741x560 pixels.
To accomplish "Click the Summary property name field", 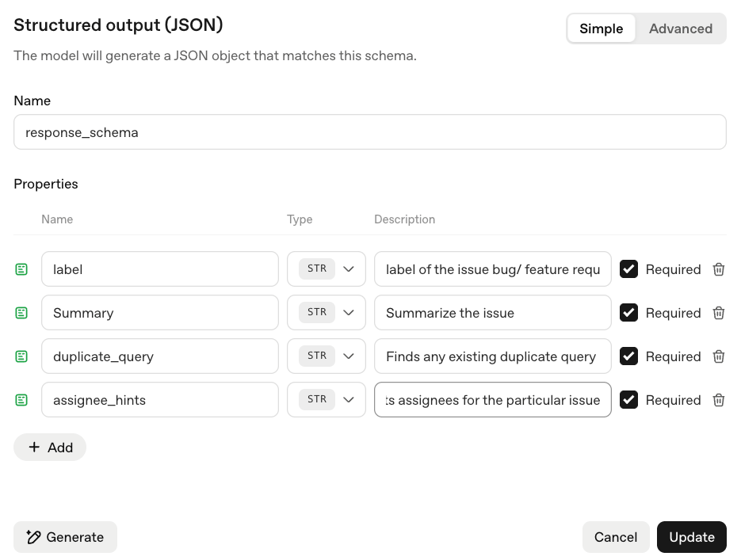I will [x=160, y=313].
